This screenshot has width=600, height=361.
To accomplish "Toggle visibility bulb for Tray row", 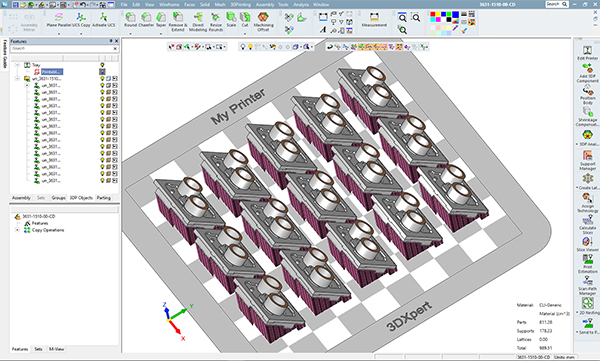I will point(102,65).
